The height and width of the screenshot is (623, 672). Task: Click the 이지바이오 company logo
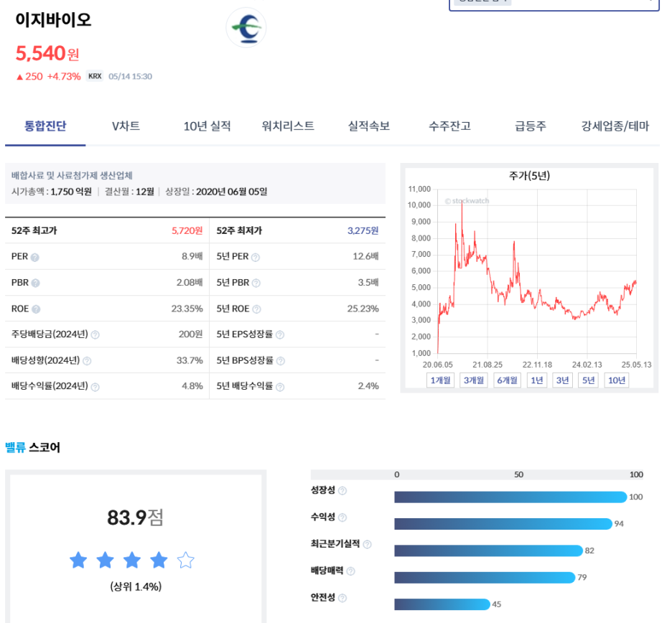point(246,27)
